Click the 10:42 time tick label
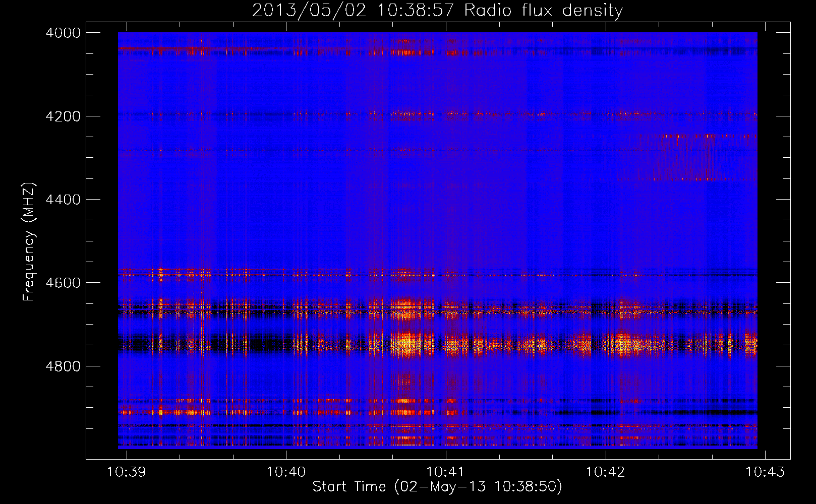This screenshot has height=504, width=816. tap(606, 472)
